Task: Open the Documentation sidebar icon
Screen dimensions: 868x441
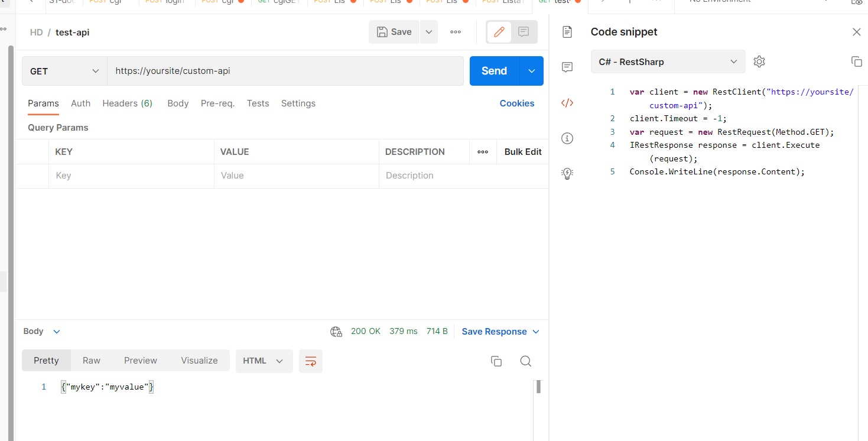Action: [567, 32]
